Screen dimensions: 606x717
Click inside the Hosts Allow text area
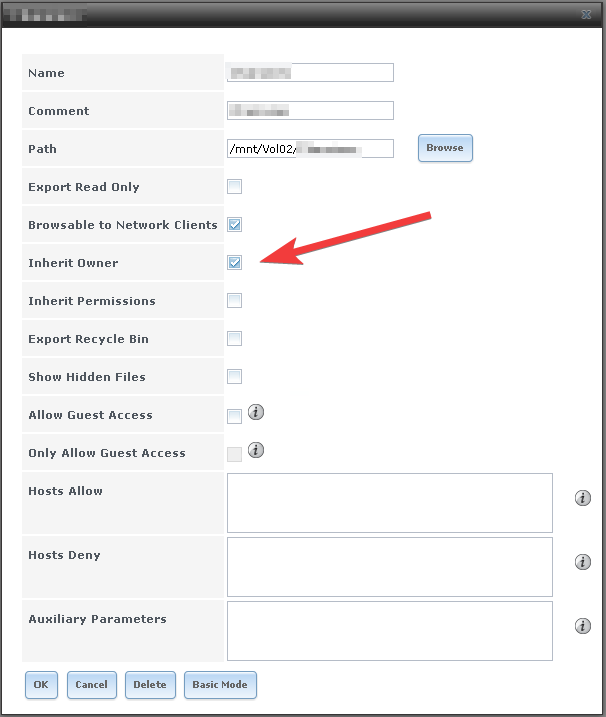390,503
